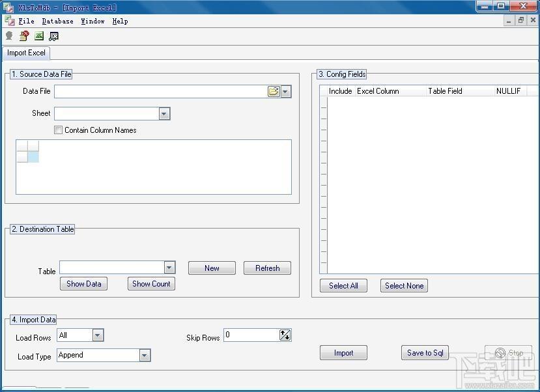
Task: Click the Show Count button
Action: coord(151,284)
